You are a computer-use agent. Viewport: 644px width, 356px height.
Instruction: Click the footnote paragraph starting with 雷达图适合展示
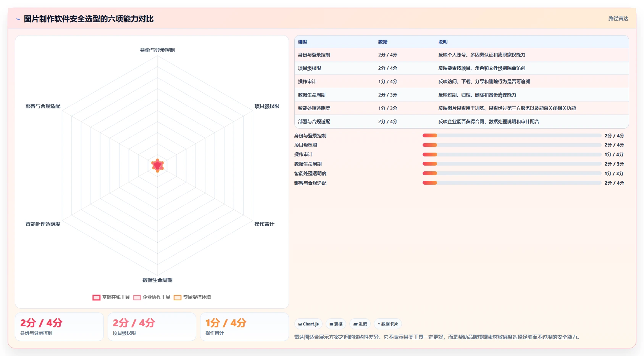click(438, 337)
